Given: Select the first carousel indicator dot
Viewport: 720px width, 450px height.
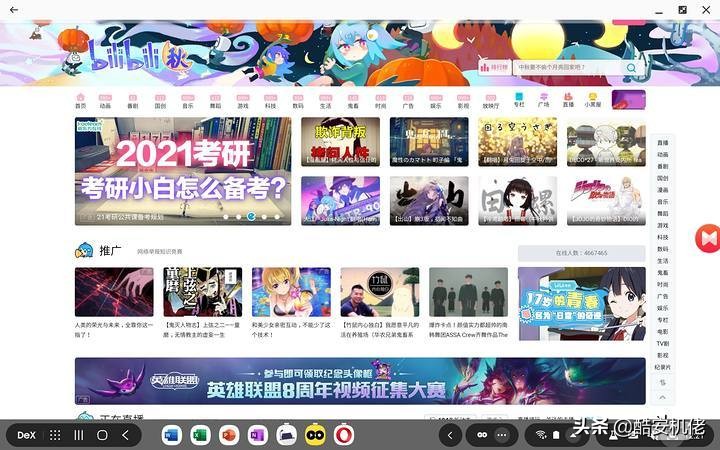Looking at the screenshot, I should [x=225, y=217].
